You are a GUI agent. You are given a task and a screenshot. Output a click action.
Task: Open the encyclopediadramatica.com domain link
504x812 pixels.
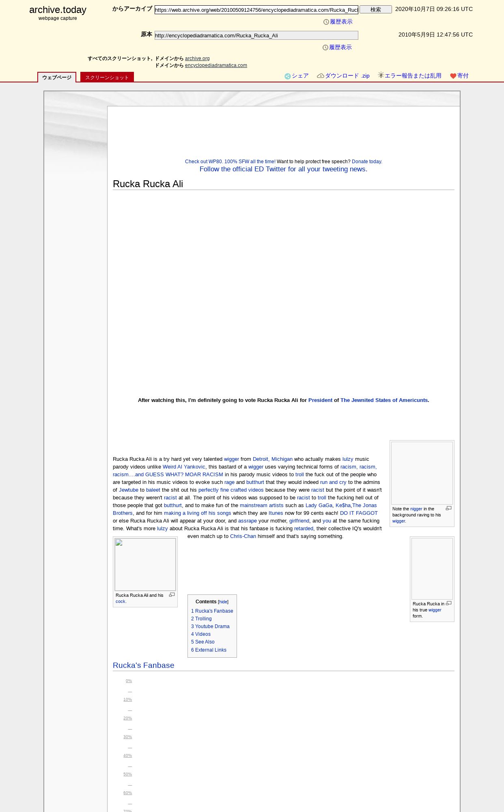pos(216,65)
